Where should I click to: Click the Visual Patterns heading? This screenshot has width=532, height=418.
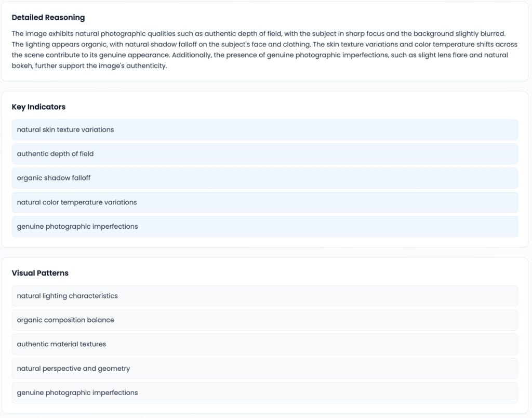[x=40, y=273]
